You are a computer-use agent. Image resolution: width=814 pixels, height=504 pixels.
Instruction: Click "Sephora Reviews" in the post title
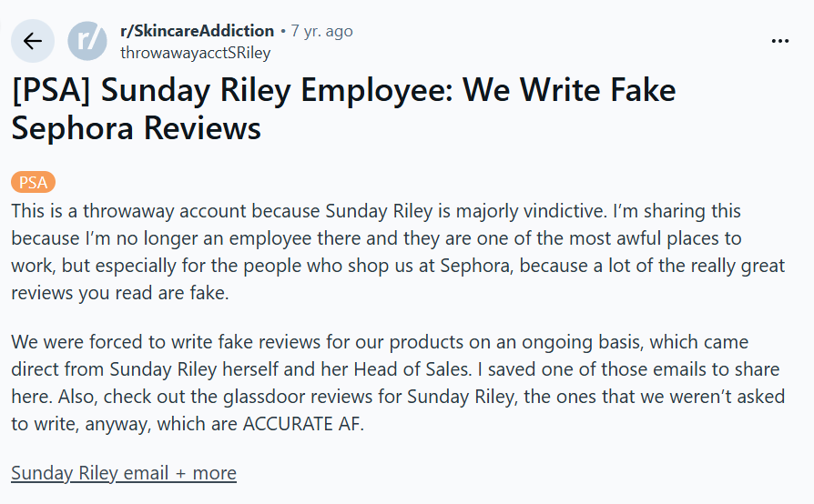click(x=137, y=128)
